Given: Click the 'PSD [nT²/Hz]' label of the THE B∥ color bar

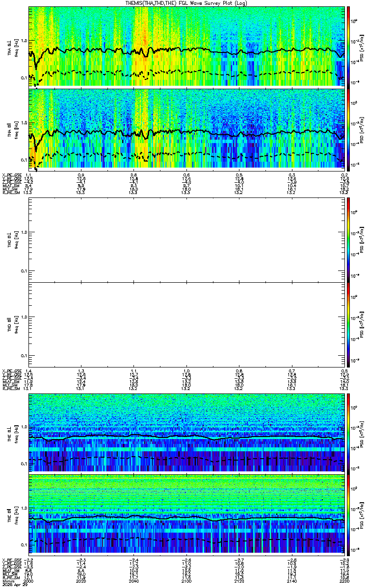Looking at the screenshot, I should click(x=362, y=515).
